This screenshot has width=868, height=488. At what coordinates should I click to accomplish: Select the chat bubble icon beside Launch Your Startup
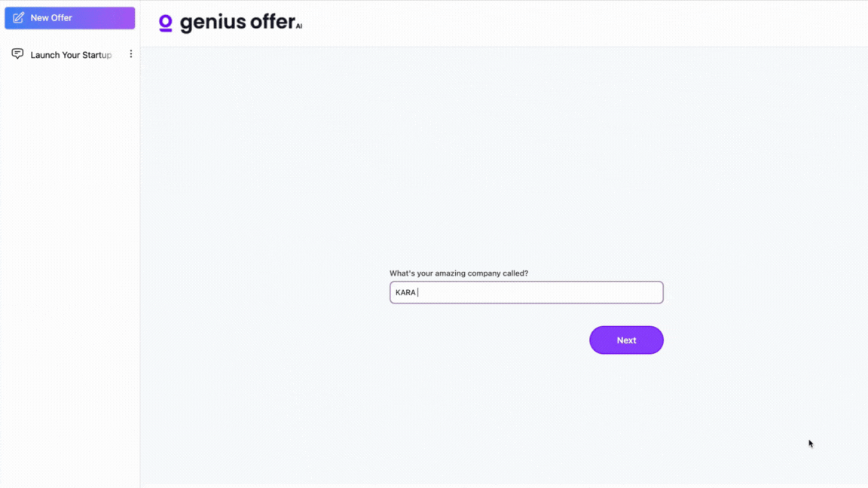point(17,53)
